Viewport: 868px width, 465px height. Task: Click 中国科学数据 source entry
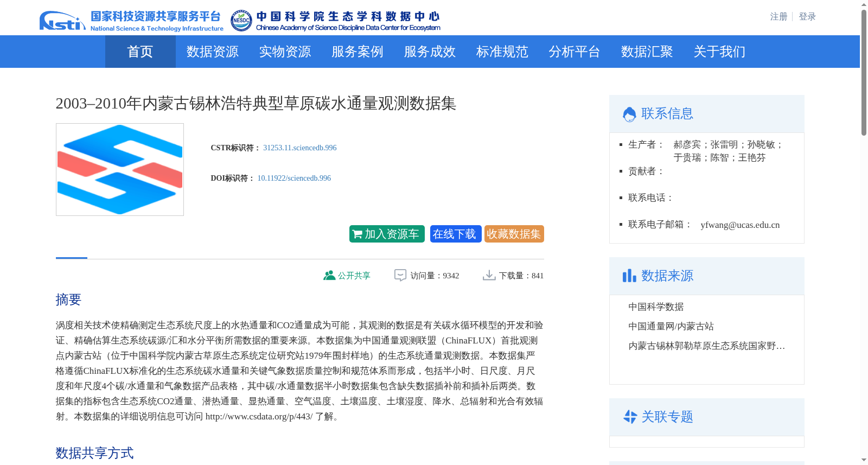(656, 307)
